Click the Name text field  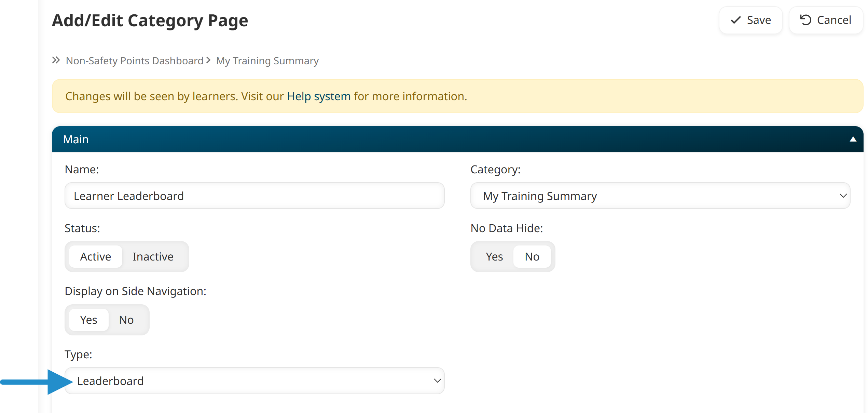254,196
